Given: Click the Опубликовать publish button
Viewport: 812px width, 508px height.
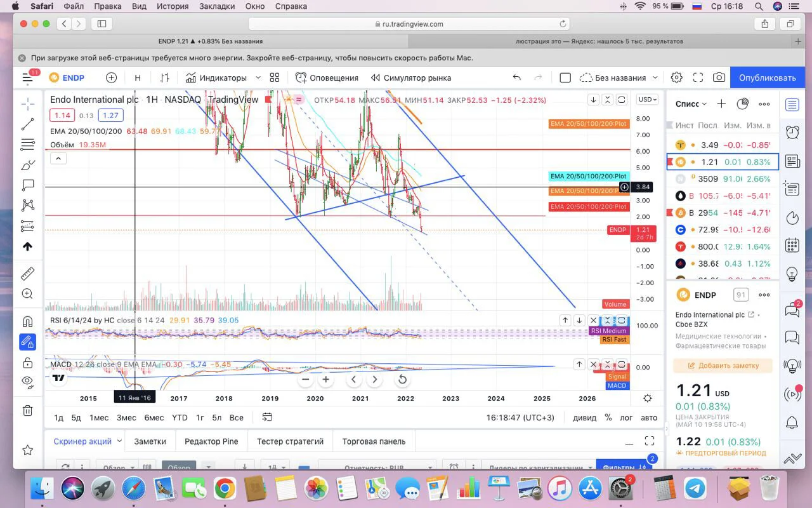Looking at the screenshot, I should point(767,77).
